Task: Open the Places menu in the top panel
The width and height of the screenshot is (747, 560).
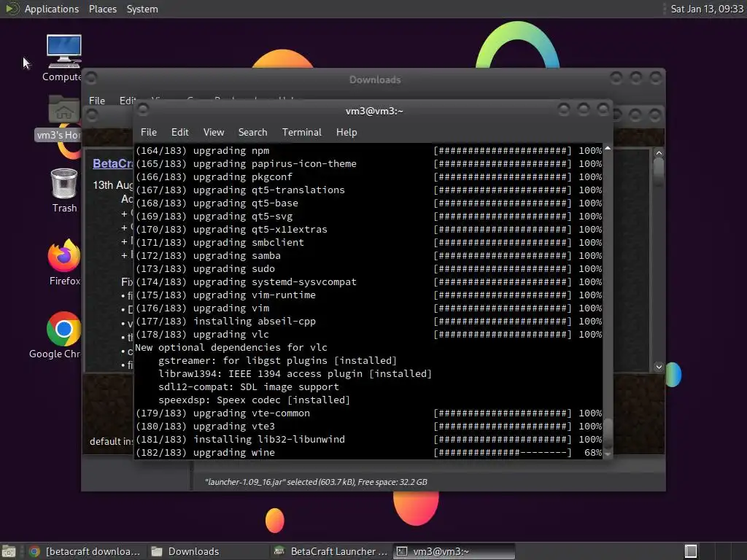Action: (102, 9)
